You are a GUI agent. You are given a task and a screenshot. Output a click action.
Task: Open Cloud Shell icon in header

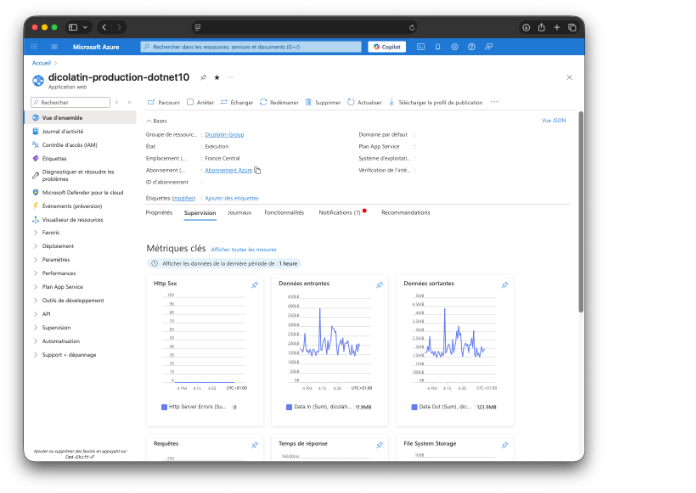pyautogui.click(x=420, y=47)
